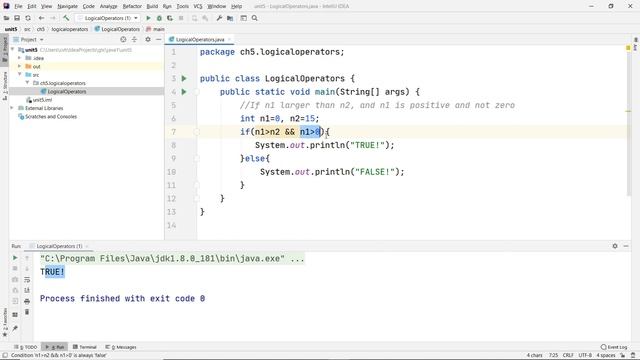640x360 pixels.
Task: Open the Build menu
Action: pos(152,6)
